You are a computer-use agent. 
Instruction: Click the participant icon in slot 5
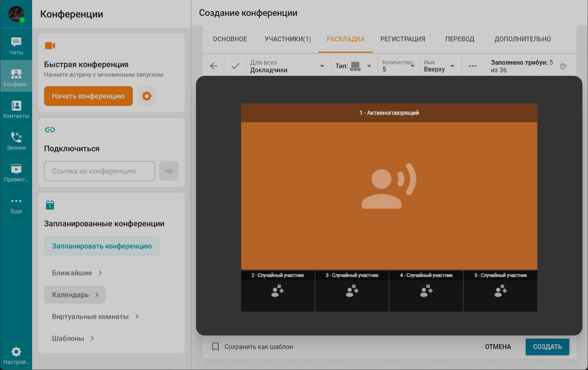[501, 291]
